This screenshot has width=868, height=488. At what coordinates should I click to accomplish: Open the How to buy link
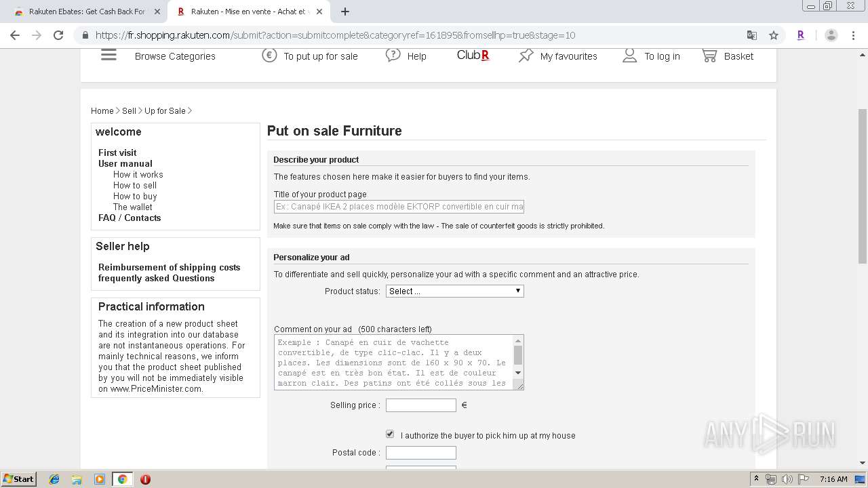pos(135,196)
